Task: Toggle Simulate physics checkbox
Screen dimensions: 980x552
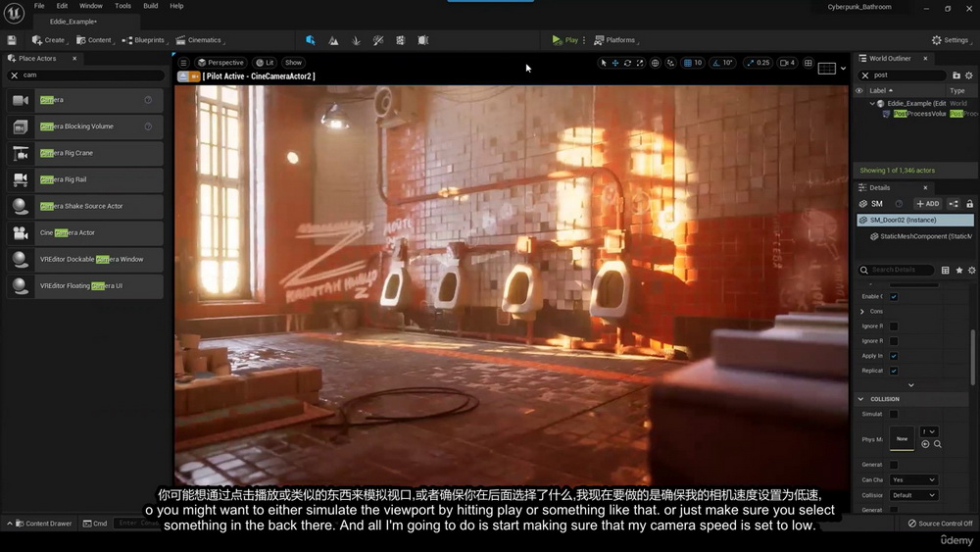Action: tap(894, 414)
